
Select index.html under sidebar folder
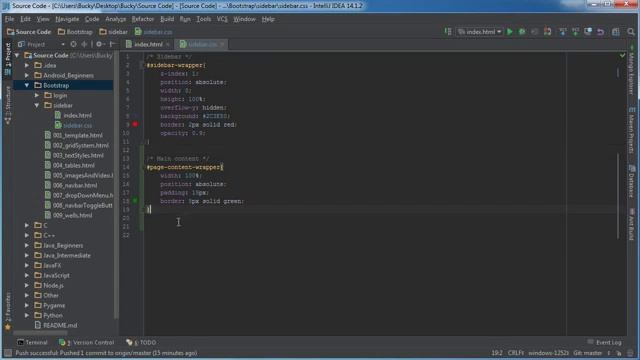point(77,116)
